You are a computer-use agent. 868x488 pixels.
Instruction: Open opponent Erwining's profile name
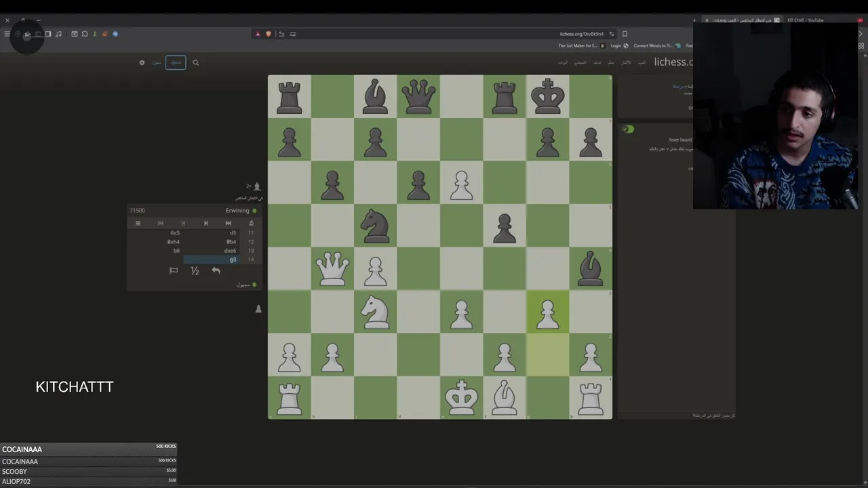point(237,210)
